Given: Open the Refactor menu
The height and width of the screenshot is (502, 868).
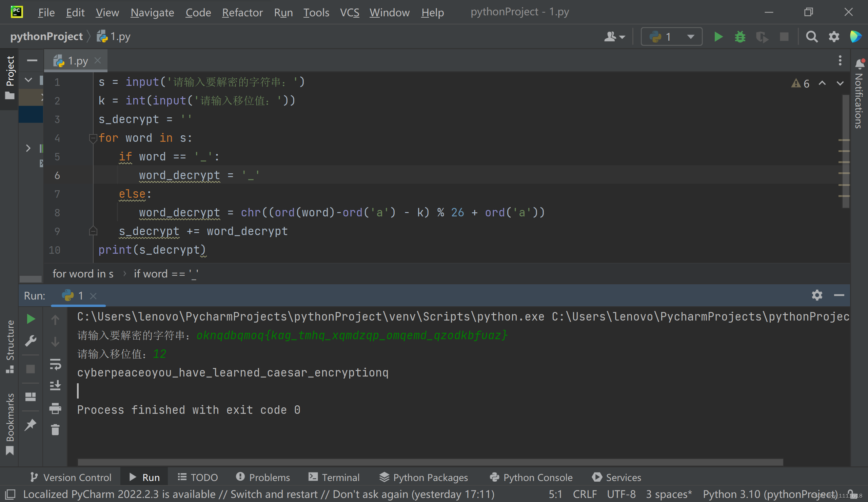Looking at the screenshot, I should pos(242,13).
